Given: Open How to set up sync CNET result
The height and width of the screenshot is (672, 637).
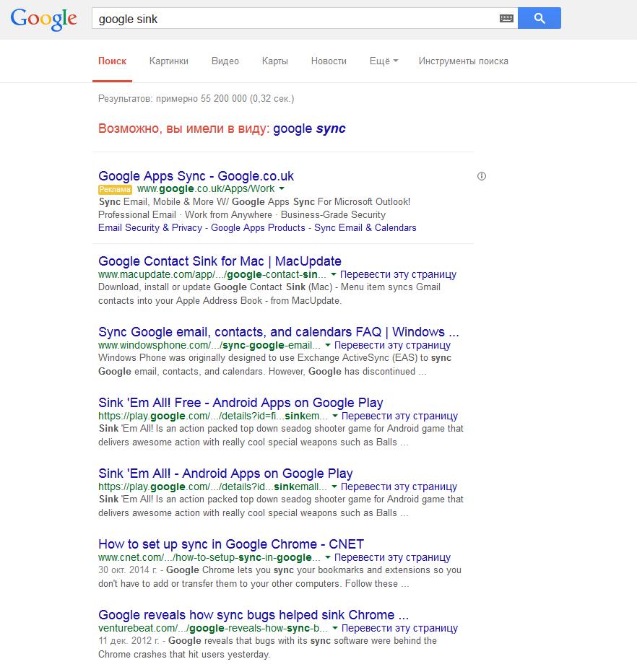Looking at the screenshot, I should (231, 544).
